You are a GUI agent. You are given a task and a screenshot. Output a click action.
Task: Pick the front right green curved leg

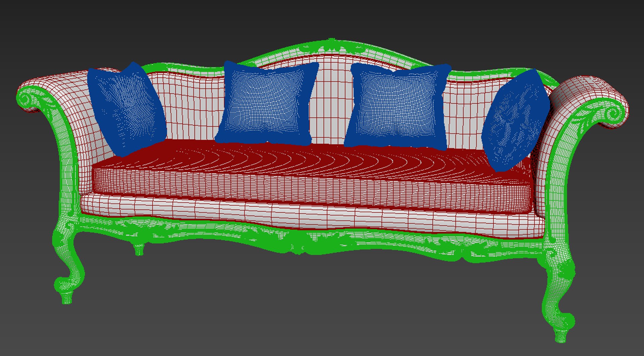[558, 292]
